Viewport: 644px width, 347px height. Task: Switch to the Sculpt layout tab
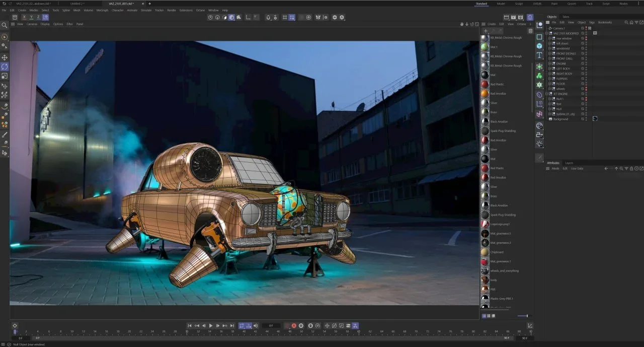[x=519, y=4]
